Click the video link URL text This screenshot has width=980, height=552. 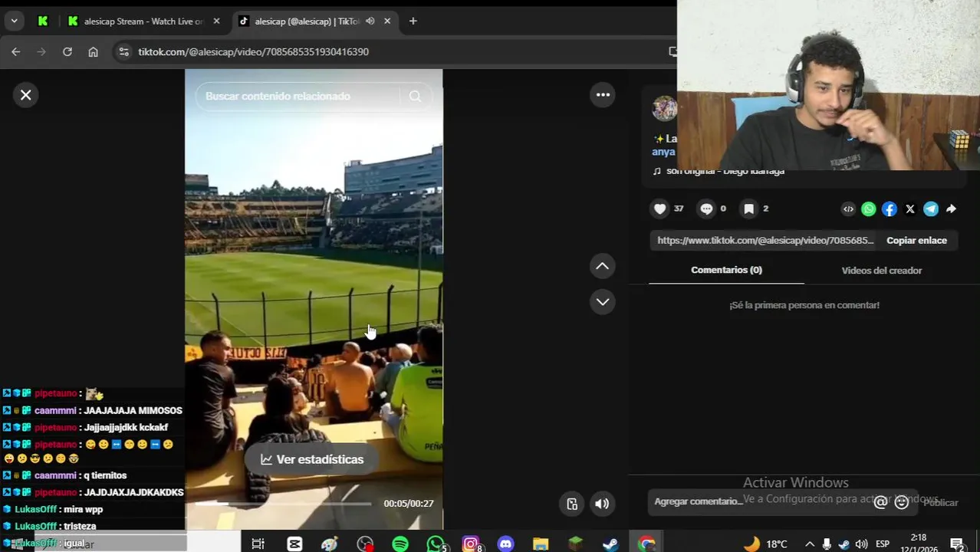coord(765,241)
